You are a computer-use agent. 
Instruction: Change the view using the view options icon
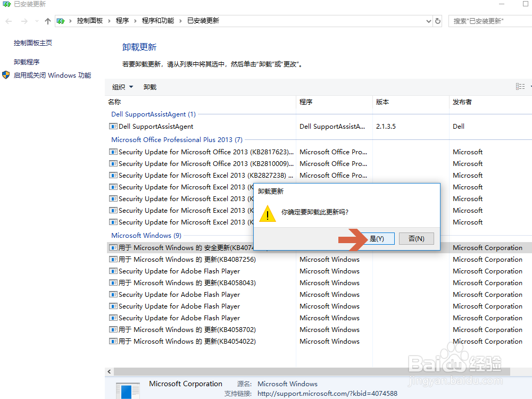pos(520,87)
